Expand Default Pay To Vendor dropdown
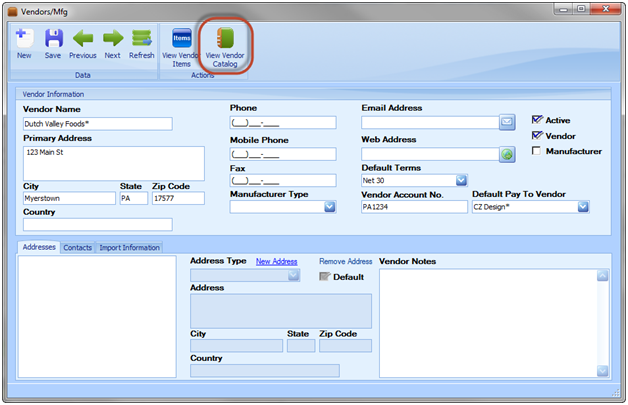 point(582,207)
